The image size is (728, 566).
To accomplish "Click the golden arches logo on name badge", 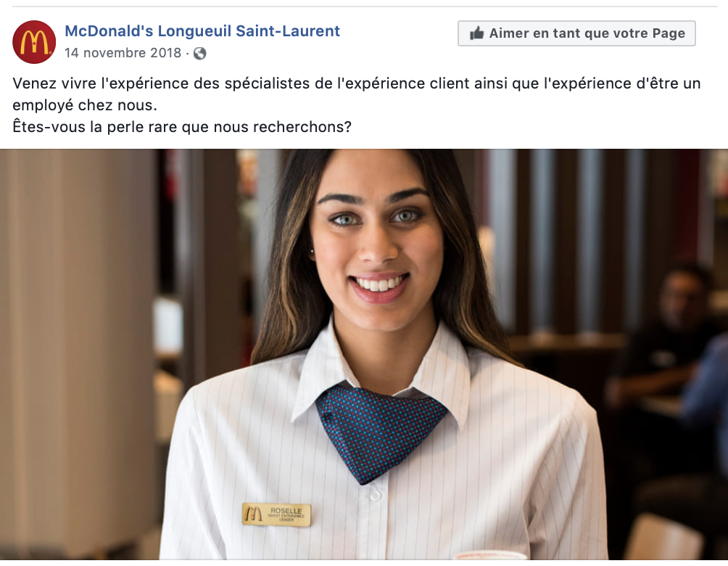I will [253, 514].
